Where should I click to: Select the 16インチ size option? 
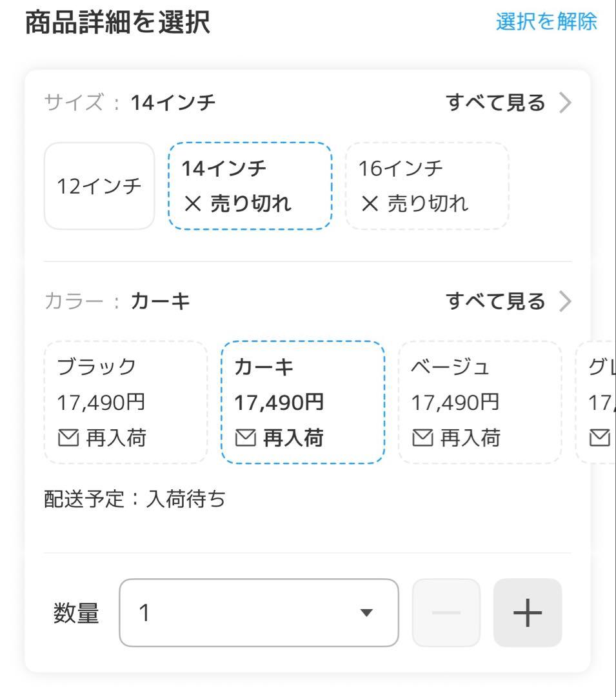427,186
